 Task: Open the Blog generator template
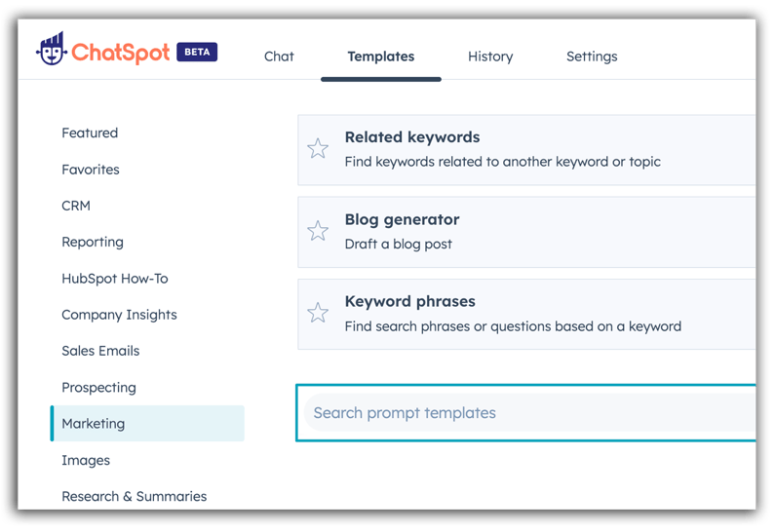402,220
